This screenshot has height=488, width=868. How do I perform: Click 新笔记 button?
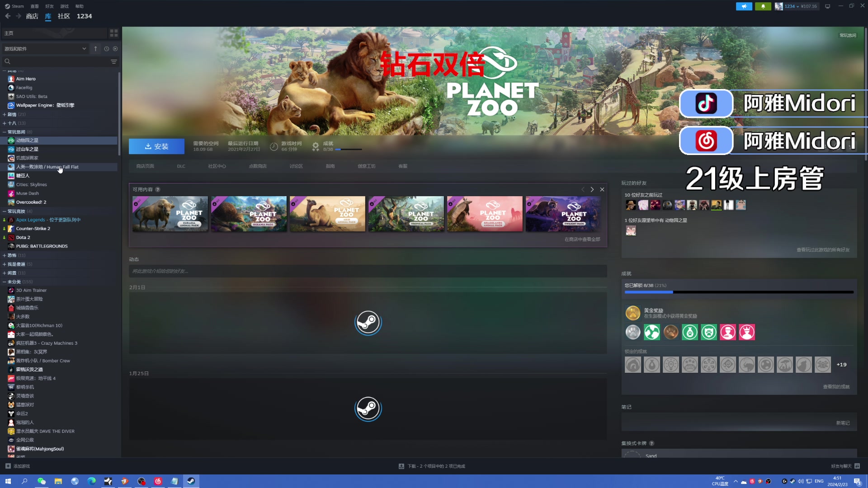pyautogui.click(x=843, y=423)
